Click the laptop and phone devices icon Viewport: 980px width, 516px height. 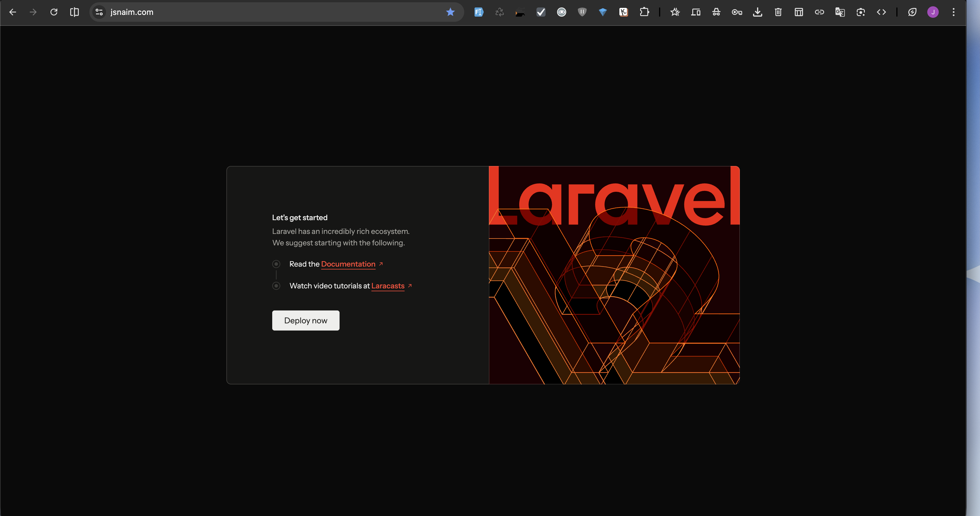point(696,12)
